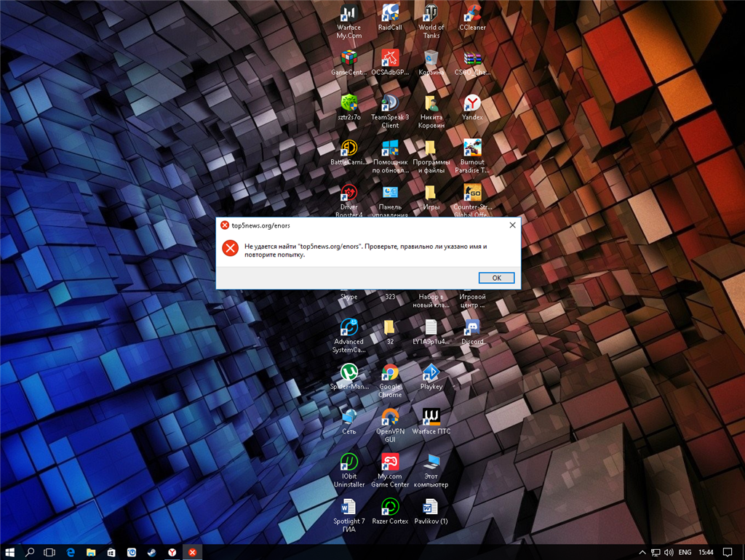This screenshot has height=560, width=745.
Task: Click the 323 desktop item label
Action: tap(390, 297)
